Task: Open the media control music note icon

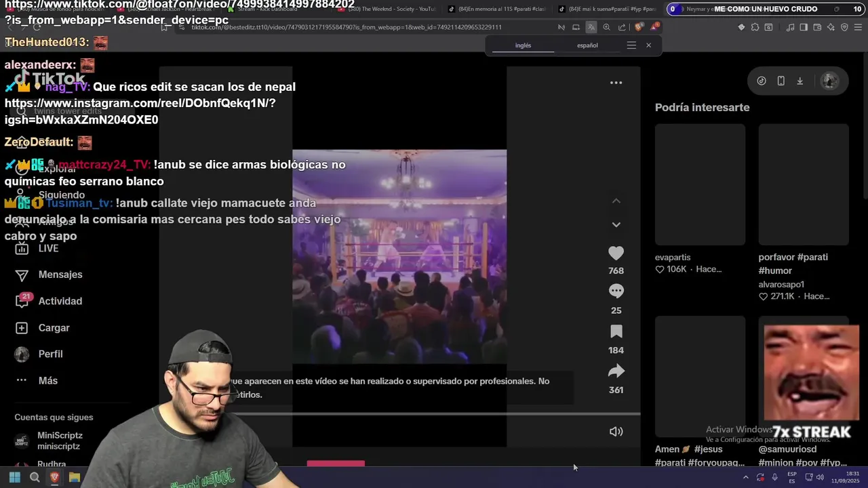Action: click(790, 27)
